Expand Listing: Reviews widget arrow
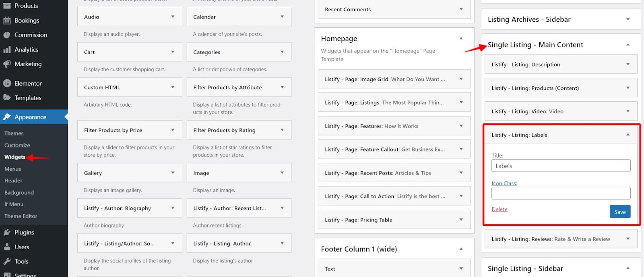This screenshot has height=277, width=644. click(628, 239)
